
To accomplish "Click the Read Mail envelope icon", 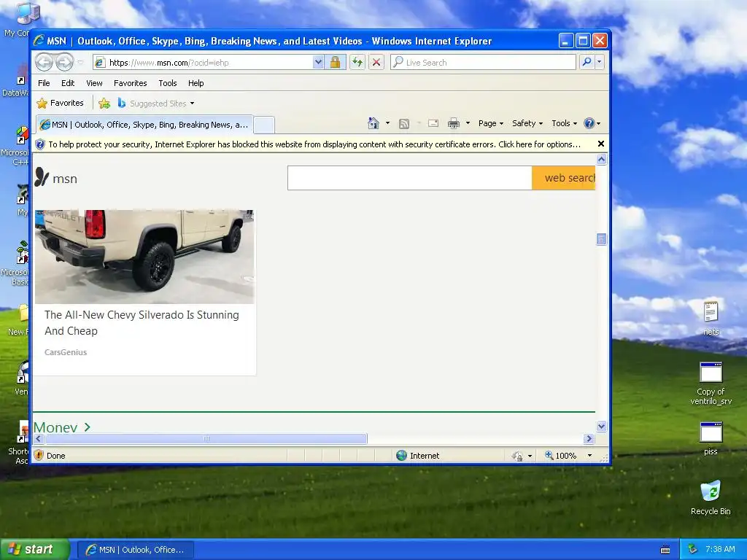I will pos(433,123).
